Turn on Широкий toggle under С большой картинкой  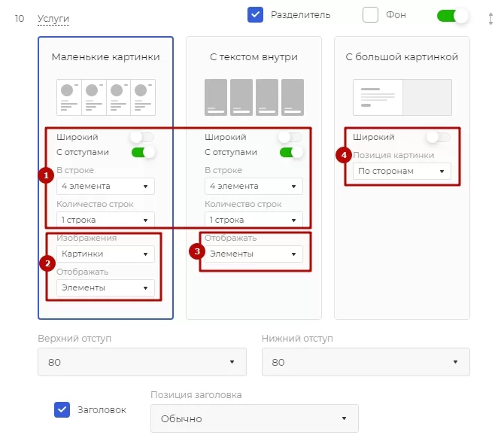439,137
